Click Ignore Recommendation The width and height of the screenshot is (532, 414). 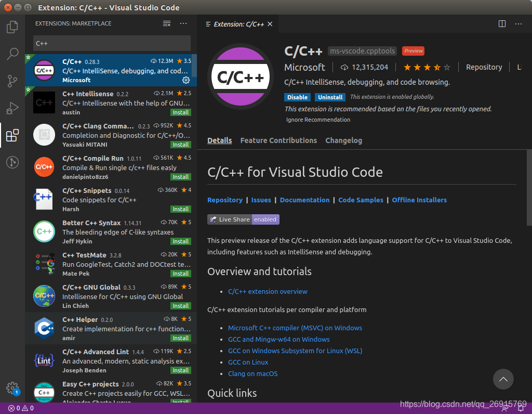click(x=318, y=120)
